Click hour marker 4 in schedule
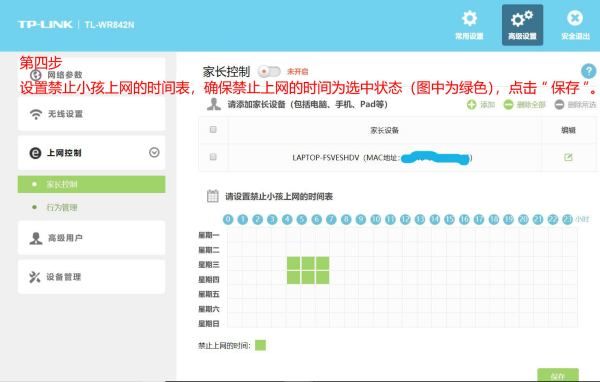Image resolution: width=600 pixels, height=382 pixels. 287,219
